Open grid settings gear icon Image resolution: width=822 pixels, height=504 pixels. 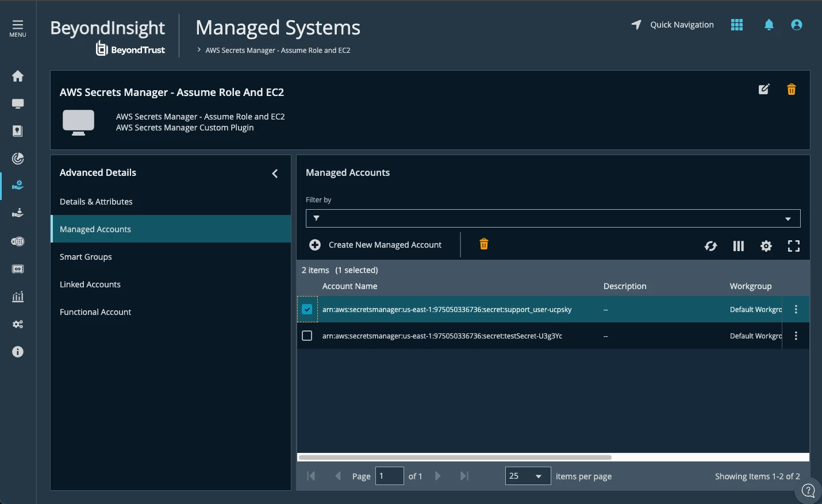[766, 246]
